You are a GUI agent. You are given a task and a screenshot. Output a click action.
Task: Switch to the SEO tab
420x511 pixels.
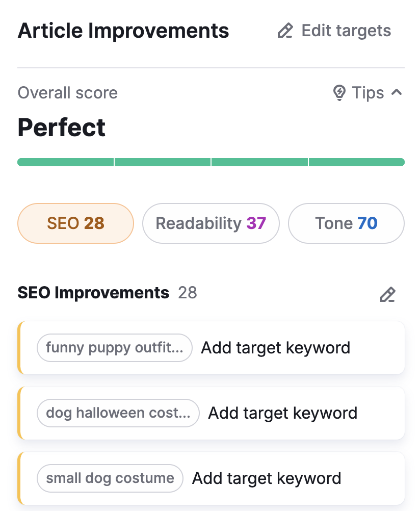(75, 223)
